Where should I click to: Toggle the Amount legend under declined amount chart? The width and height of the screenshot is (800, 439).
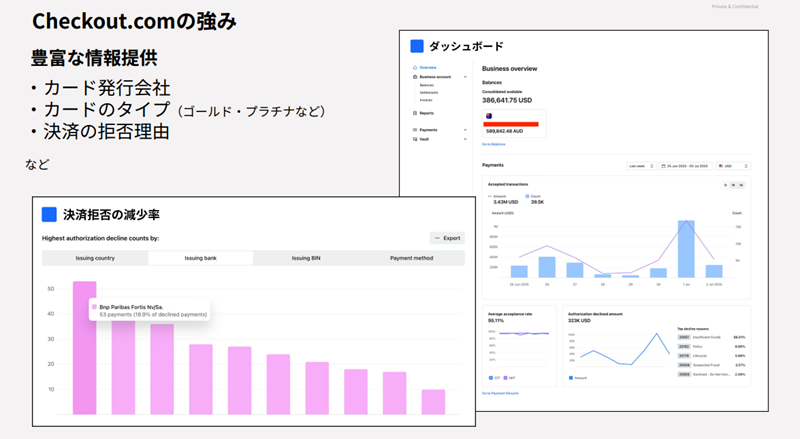[x=570, y=379]
